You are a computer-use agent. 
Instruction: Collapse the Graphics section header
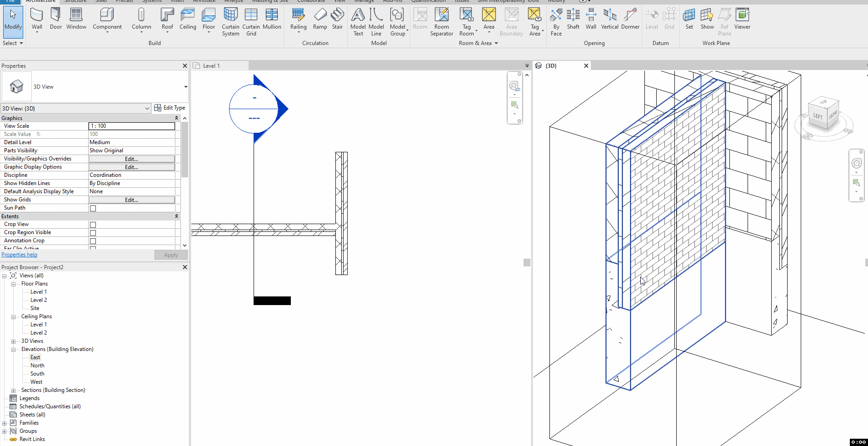177,117
